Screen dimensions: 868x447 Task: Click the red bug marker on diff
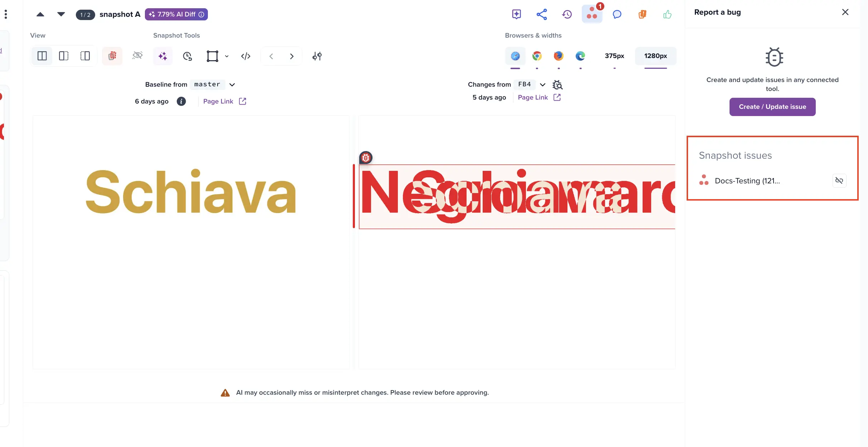coord(366,158)
